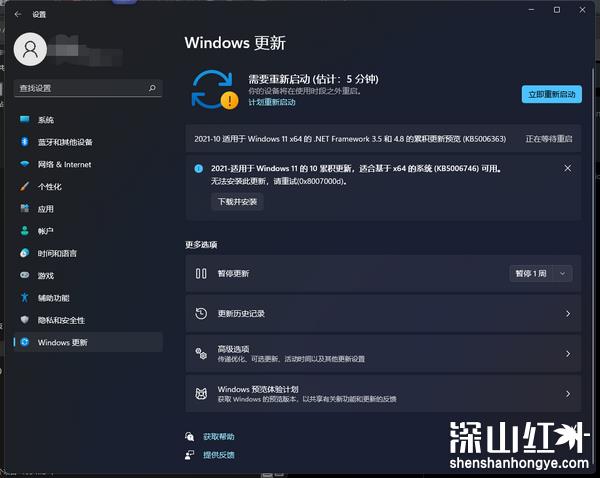
Task: Maximize the Settings window
Action: (x=557, y=10)
